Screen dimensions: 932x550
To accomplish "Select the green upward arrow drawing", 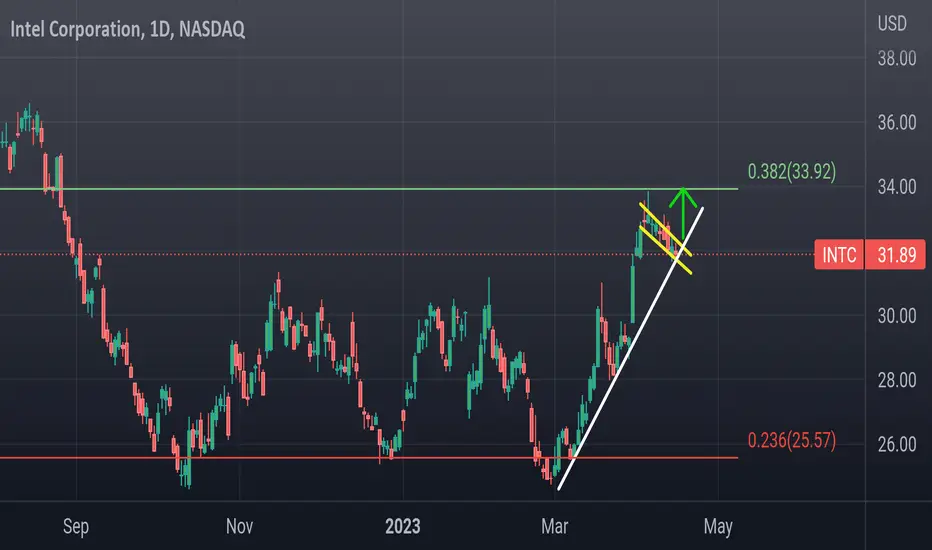I will (x=683, y=215).
